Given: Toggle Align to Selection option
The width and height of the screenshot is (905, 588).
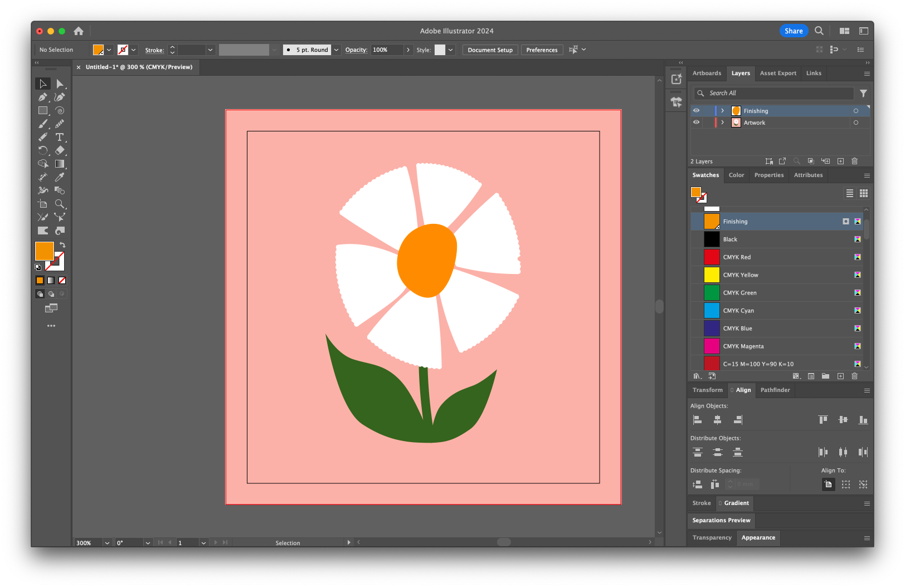Looking at the screenshot, I should coord(846,484).
